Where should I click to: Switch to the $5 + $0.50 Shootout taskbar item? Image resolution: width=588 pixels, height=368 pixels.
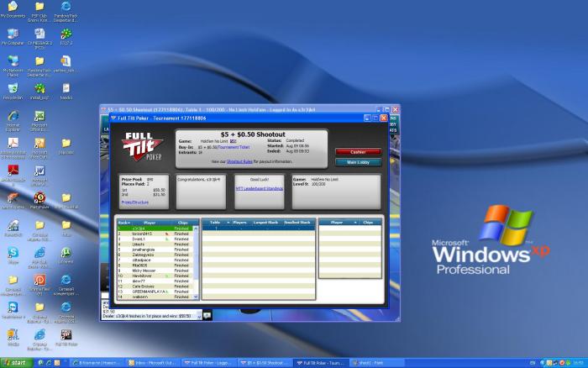(x=265, y=363)
